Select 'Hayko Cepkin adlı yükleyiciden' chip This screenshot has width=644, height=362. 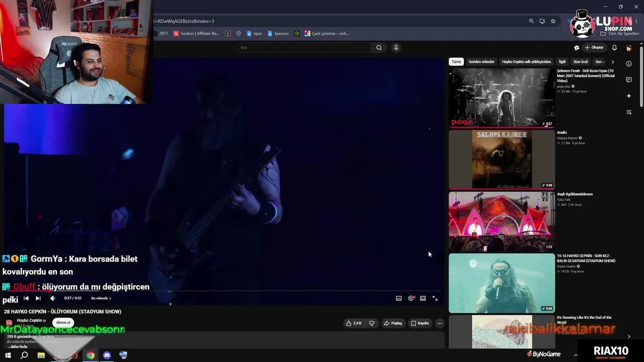pyautogui.click(x=526, y=62)
